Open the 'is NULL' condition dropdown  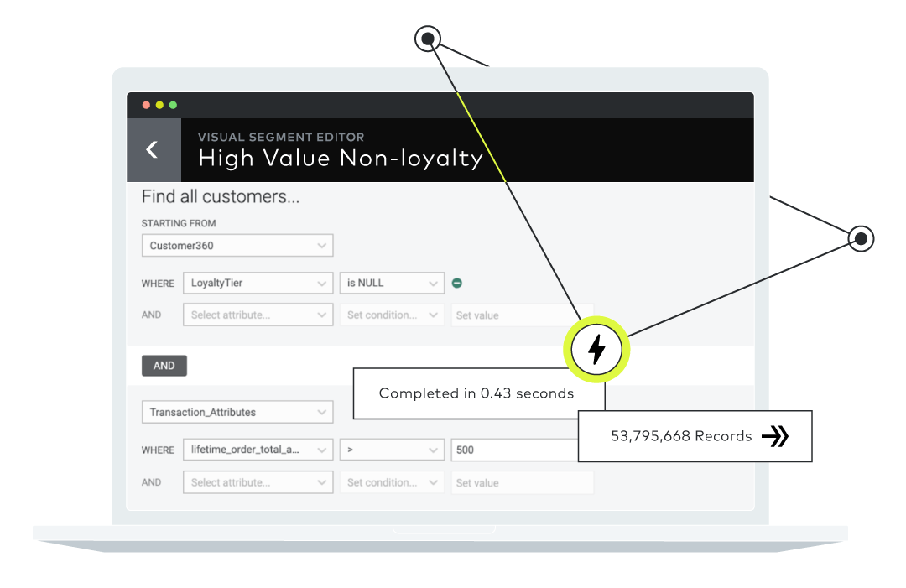(x=392, y=284)
